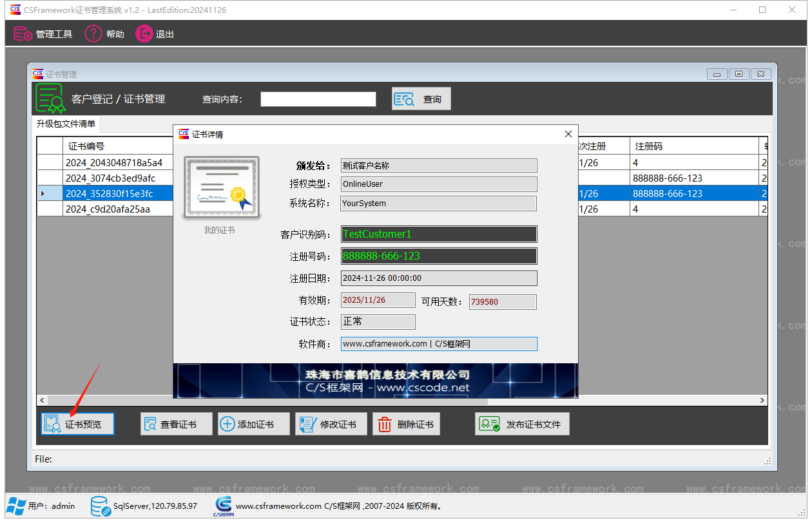The height and width of the screenshot is (523, 812).
Task: Focus the 查询内容 search input field
Action: [318, 99]
